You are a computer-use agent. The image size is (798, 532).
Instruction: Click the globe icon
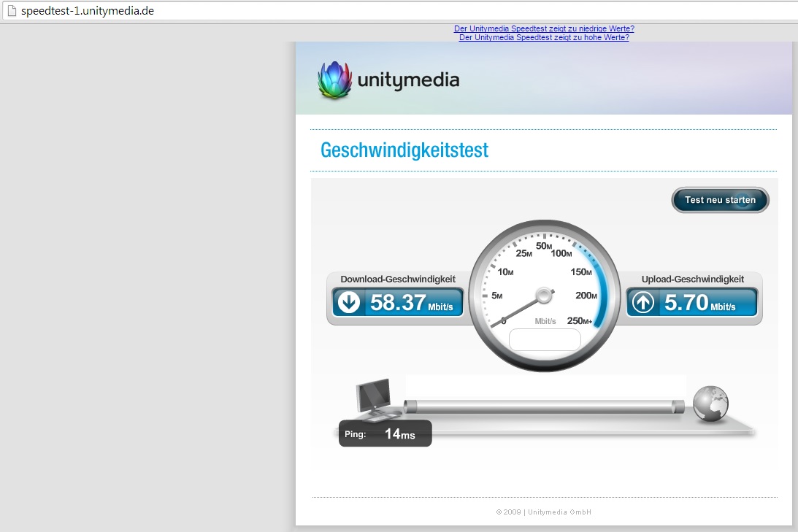710,404
